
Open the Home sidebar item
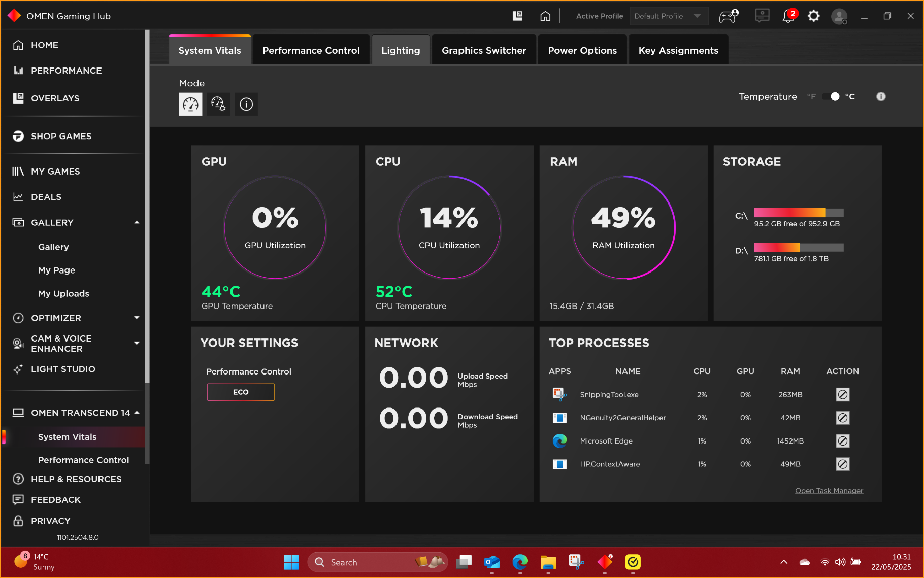click(45, 45)
